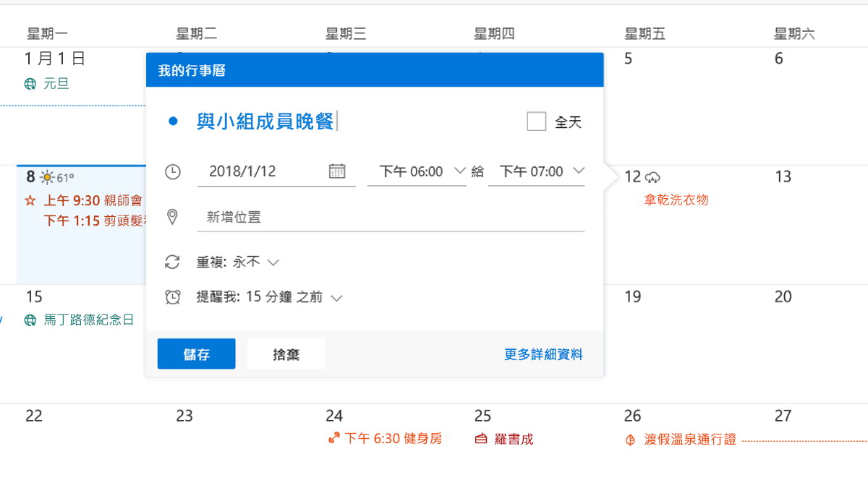868x488 pixels.
Task: Click the 捨棄 discard button
Action: (x=286, y=354)
